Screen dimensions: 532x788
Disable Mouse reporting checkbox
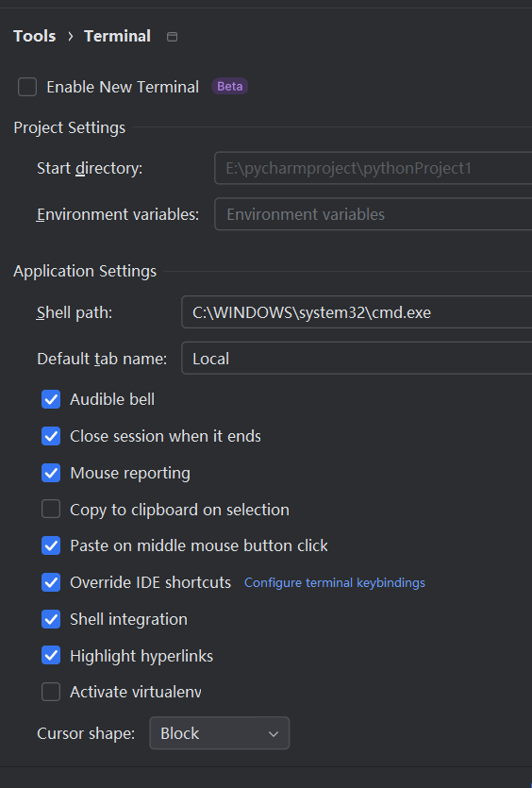pyautogui.click(x=51, y=473)
